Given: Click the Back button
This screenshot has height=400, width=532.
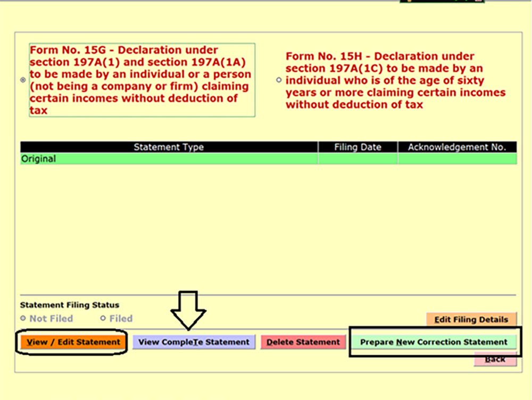Looking at the screenshot, I should coord(495,359).
